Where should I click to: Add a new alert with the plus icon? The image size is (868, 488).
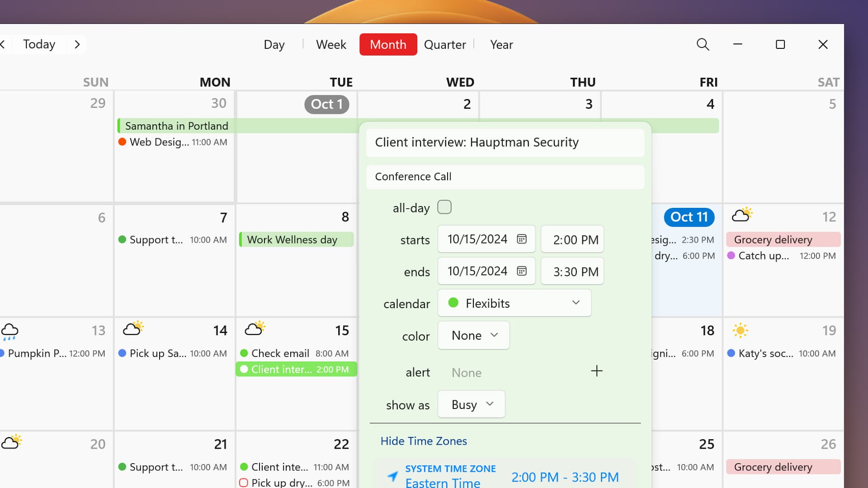click(597, 371)
